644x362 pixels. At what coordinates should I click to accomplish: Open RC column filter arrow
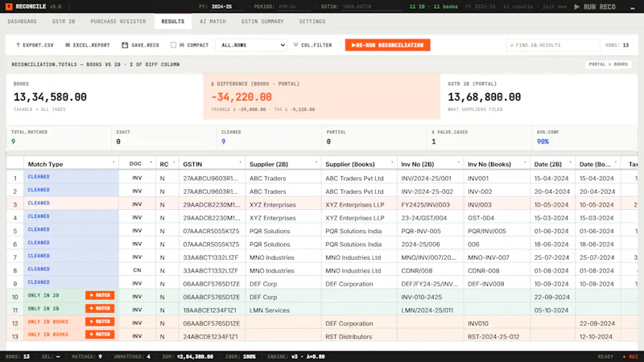(174, 163)
